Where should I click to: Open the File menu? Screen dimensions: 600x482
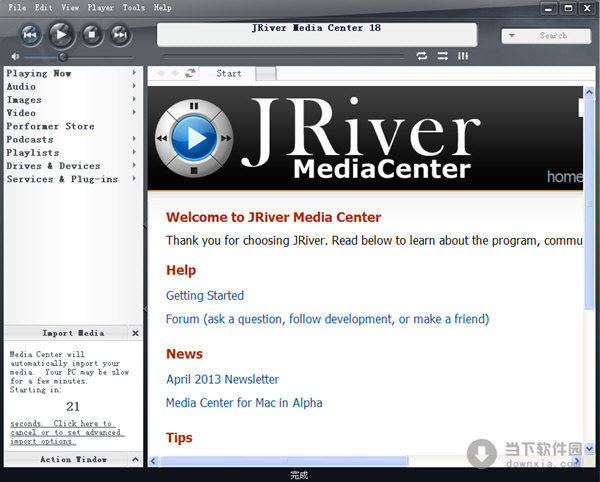[17, 7]
